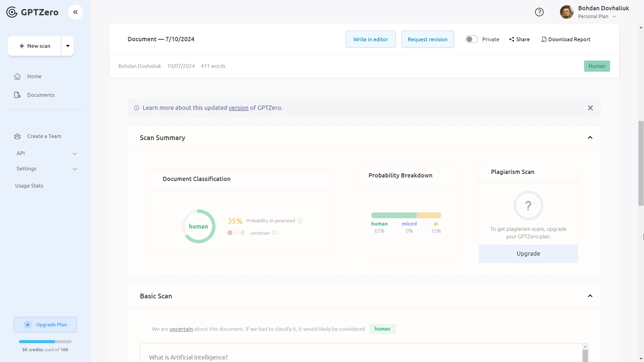Go to Home in the sidebar
This screenshot has width=644, height=362.
point(34,76)
